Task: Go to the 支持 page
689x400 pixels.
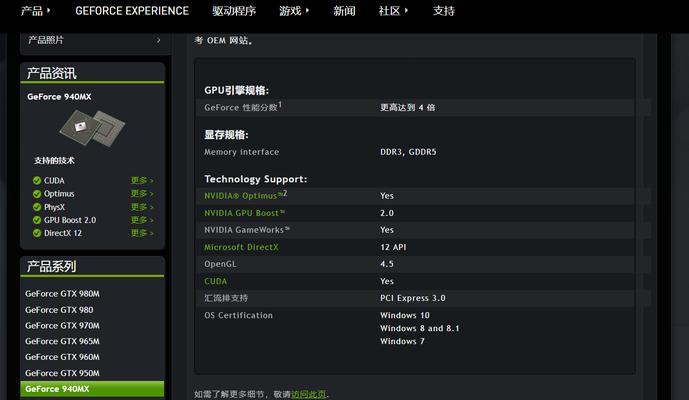Action: click(x=444, y=11)
